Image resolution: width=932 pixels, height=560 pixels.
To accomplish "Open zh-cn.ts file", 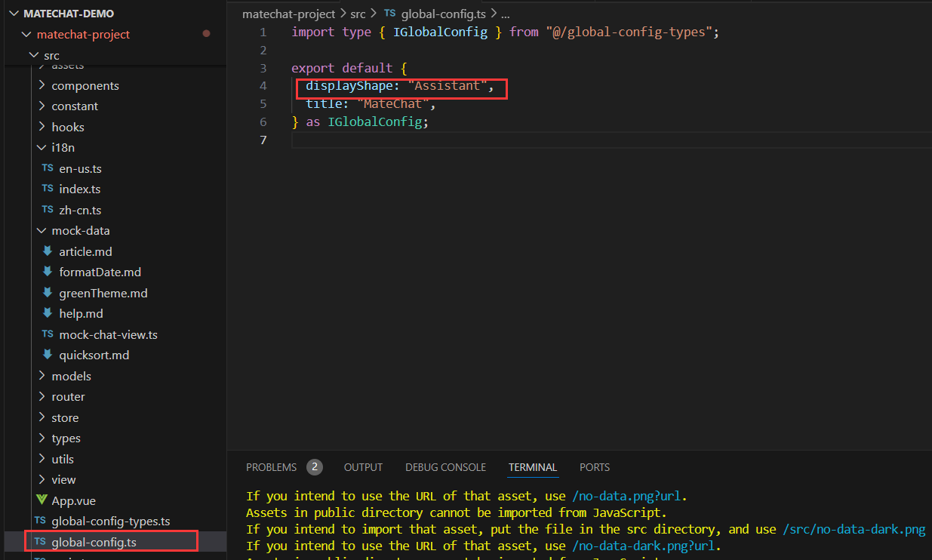I will [x=80, y=210].
